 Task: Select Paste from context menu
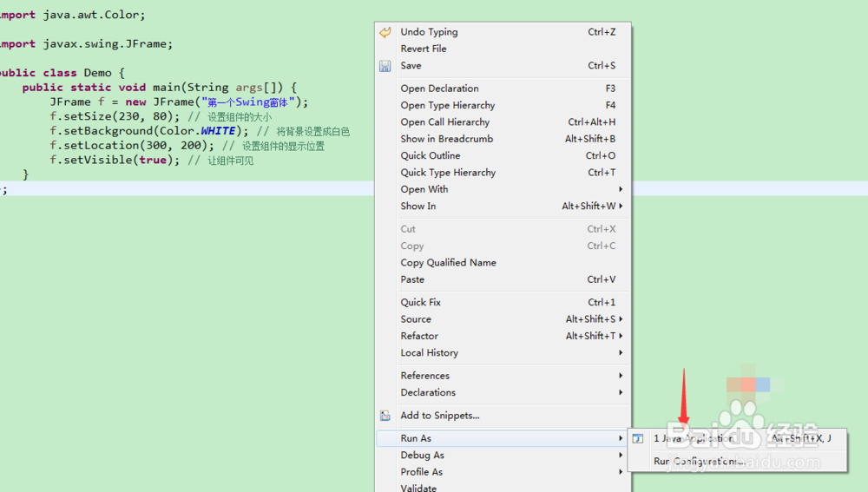[503, 279]
